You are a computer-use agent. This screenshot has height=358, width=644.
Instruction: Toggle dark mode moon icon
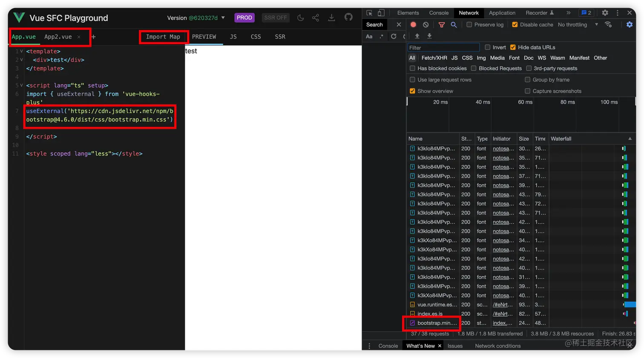coord(301,17)
